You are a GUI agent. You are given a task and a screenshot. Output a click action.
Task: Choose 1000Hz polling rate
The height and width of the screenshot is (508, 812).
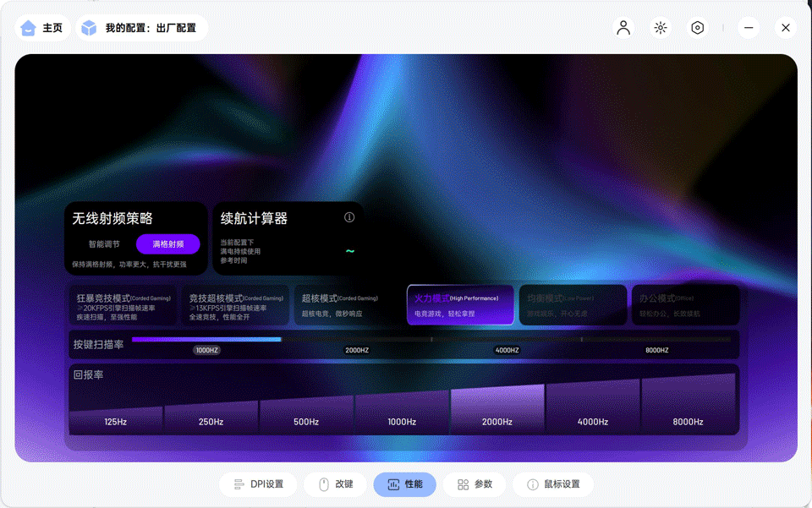(402, 412)
